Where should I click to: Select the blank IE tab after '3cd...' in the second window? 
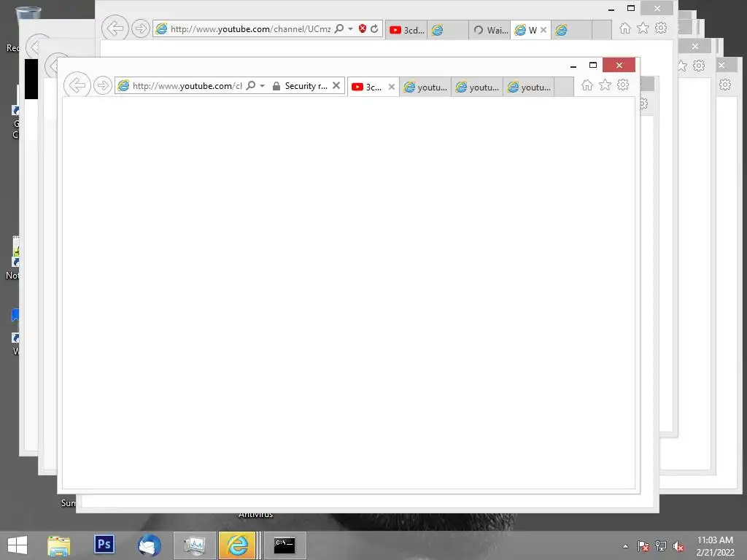point(448,30)
